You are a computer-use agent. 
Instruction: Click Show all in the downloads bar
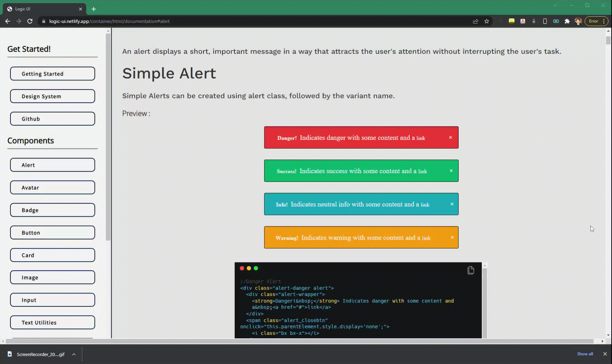click(585, 354)
